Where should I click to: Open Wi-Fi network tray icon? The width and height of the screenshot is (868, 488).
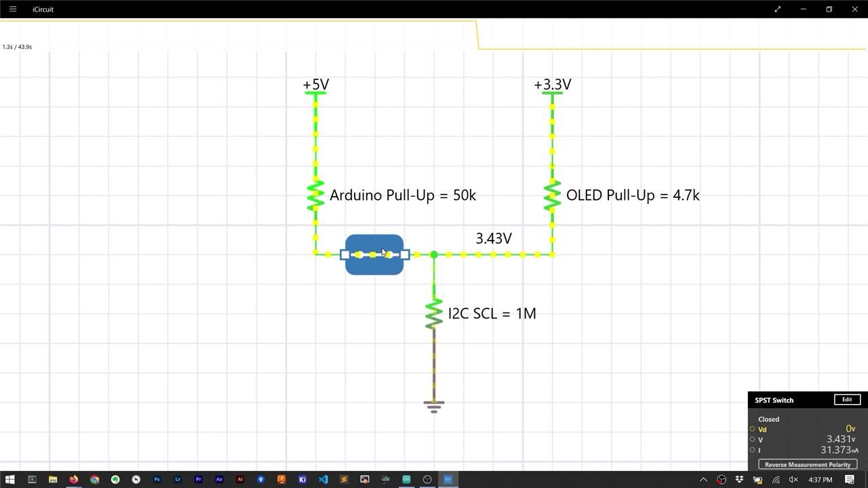pyautogui.click(x=776, y=480)
